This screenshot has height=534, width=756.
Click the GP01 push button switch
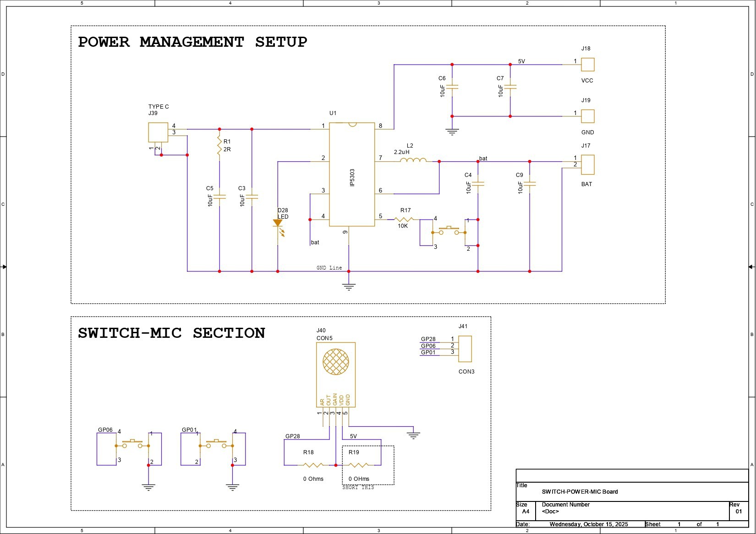pos(216,444)
